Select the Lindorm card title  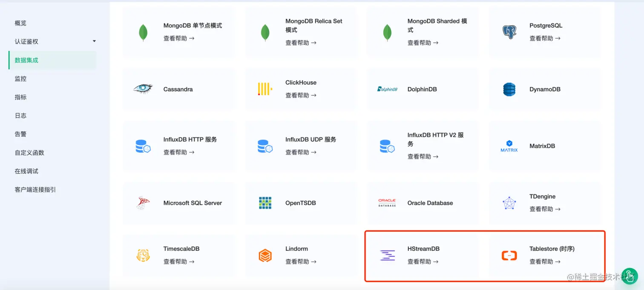tap(296, 249)
